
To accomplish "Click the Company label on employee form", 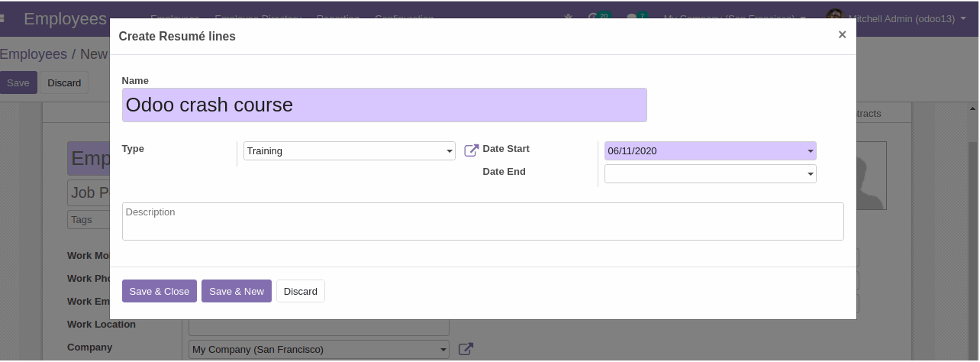I will [x=89, y=347].
